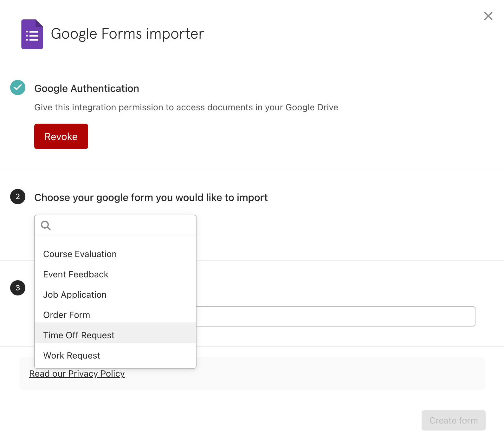Screen dimensions: 504x447
Task: Select Course Evaluation from the list
Action: (115, 254)
